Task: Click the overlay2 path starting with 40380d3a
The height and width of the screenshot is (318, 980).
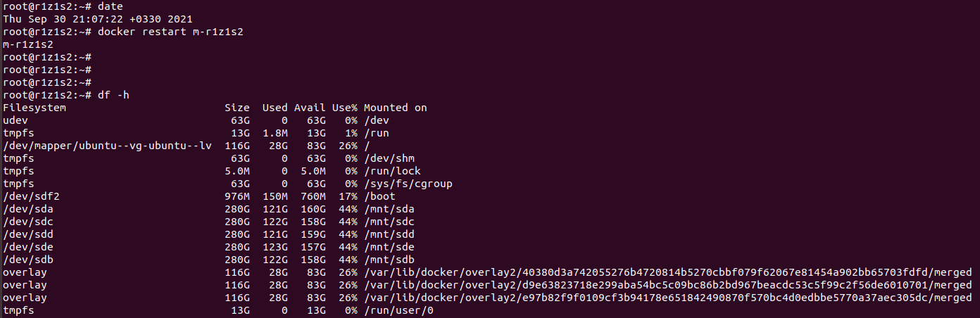Action: pos(667,272)
